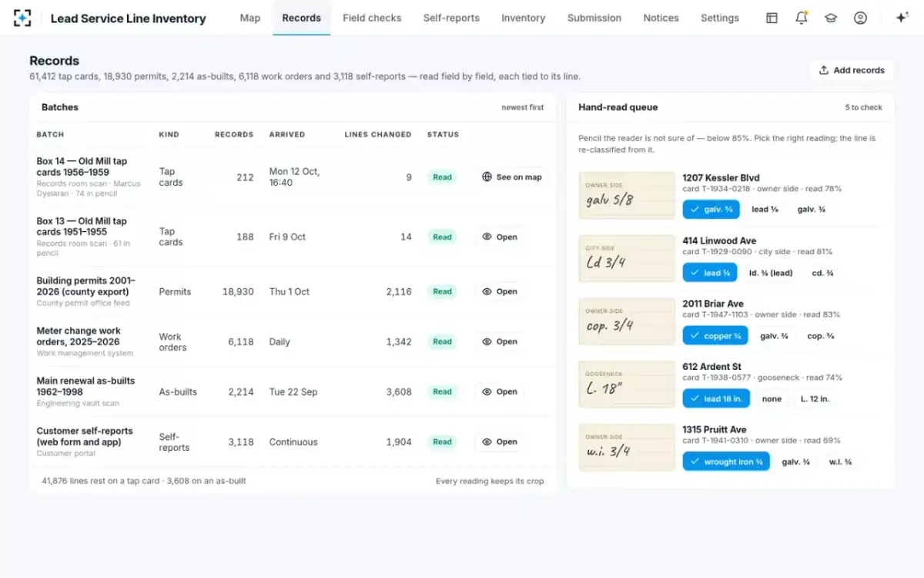
Task: Select checked wrought iron ¾ for 1315 Pruitt
Action: click(x=726, y=462)
